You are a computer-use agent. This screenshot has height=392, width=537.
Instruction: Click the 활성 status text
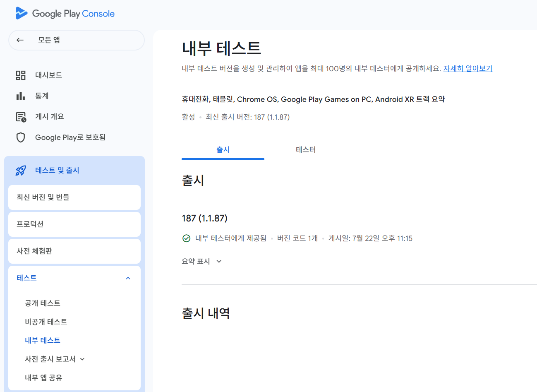[188, 117]
